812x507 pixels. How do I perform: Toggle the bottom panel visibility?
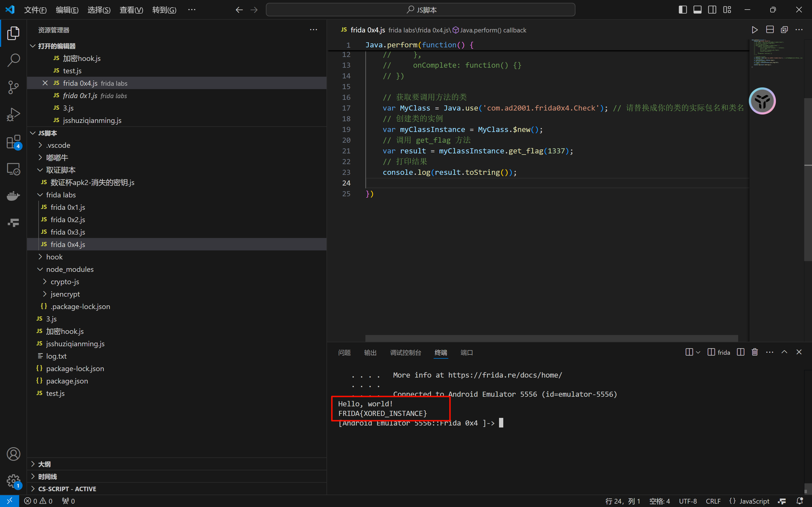pyautogui.click(x=697, y=10)
